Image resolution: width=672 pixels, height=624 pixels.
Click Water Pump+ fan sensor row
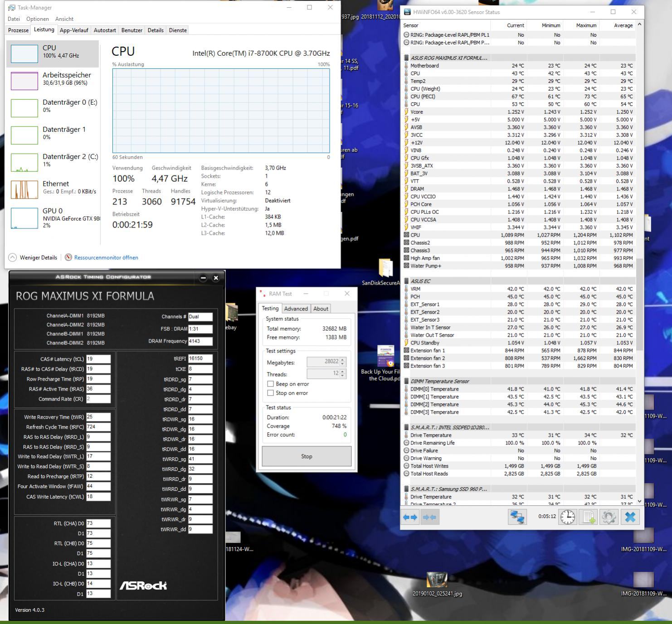point(518,266)
